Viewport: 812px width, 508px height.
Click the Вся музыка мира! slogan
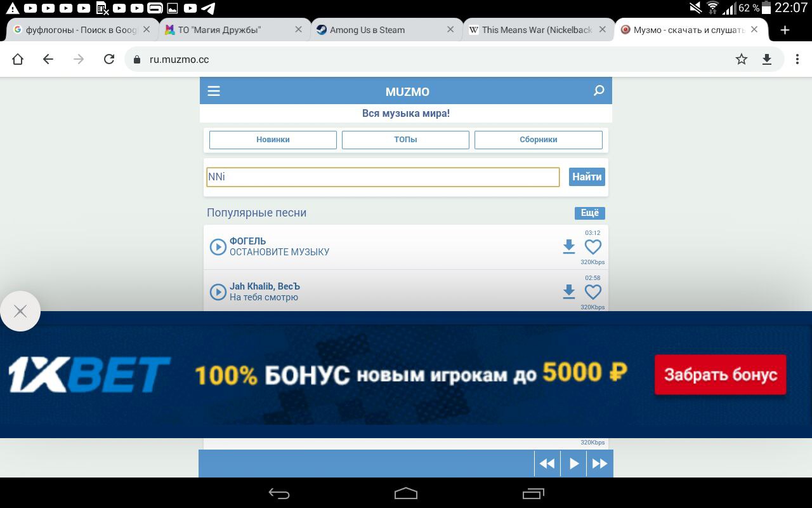[406, 113]
